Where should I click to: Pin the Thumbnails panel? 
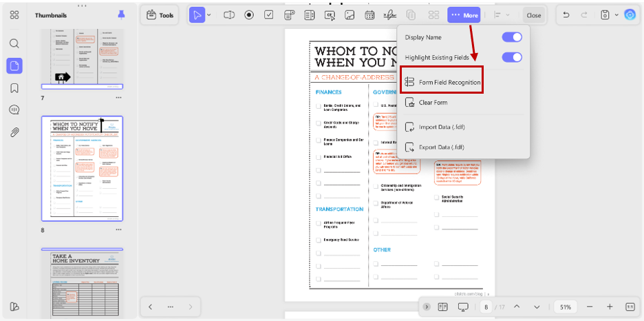click(121, 15)
